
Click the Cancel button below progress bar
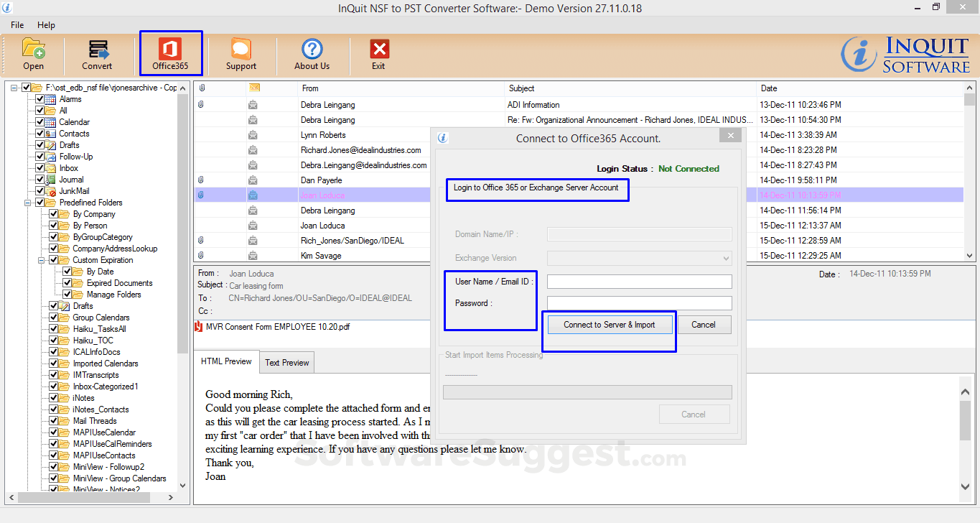coord(694,415)
